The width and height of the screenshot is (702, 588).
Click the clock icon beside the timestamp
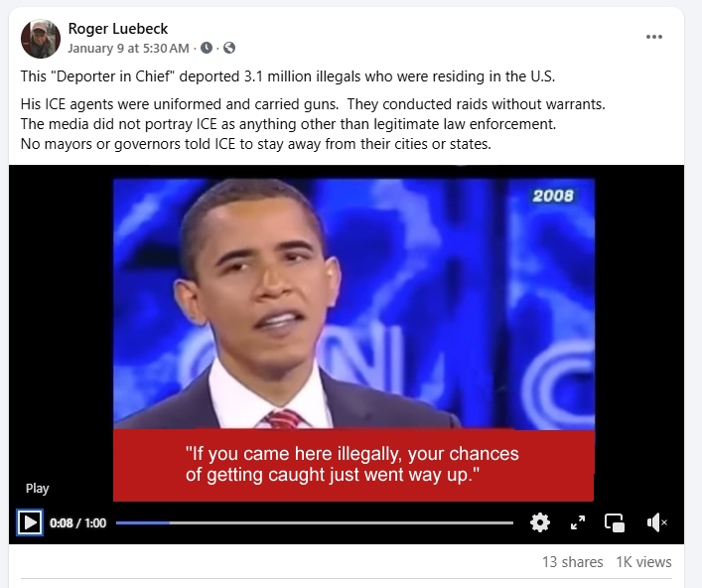pyautogui.click(x=206, y=48)
